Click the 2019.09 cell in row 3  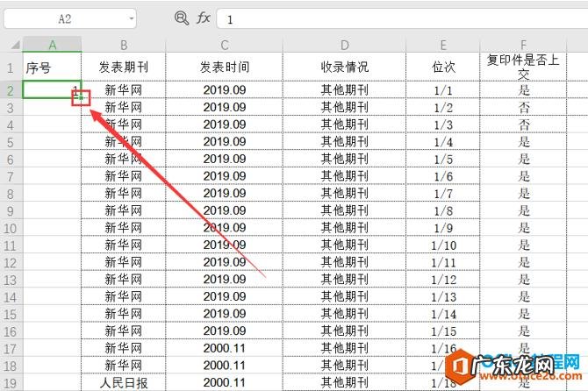click(225, 108)
